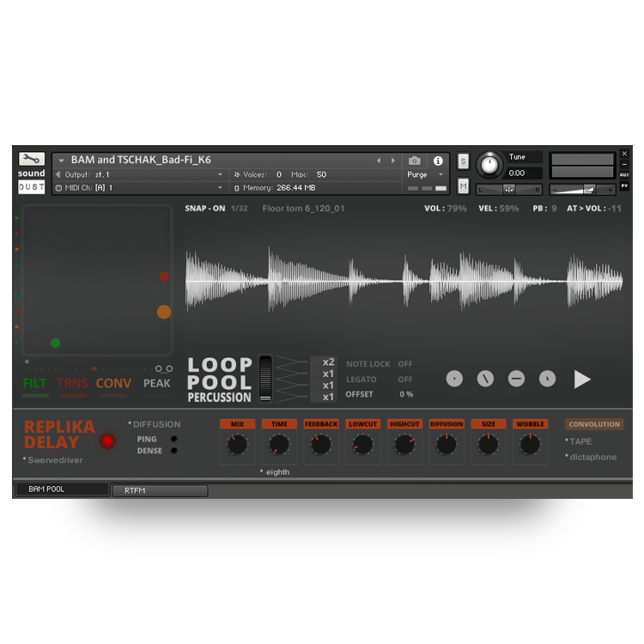
Task: Click the green up-pointing arrow marker
Action: pyautogui.click(x=17, y=295)
